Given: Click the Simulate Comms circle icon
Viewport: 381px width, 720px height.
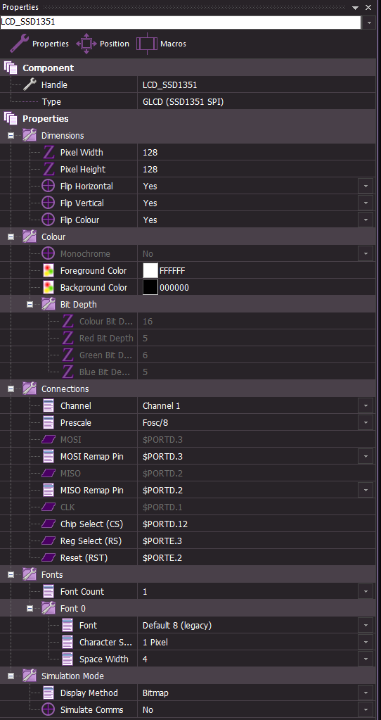Looking at the screenshot, I should pos(48,709).
